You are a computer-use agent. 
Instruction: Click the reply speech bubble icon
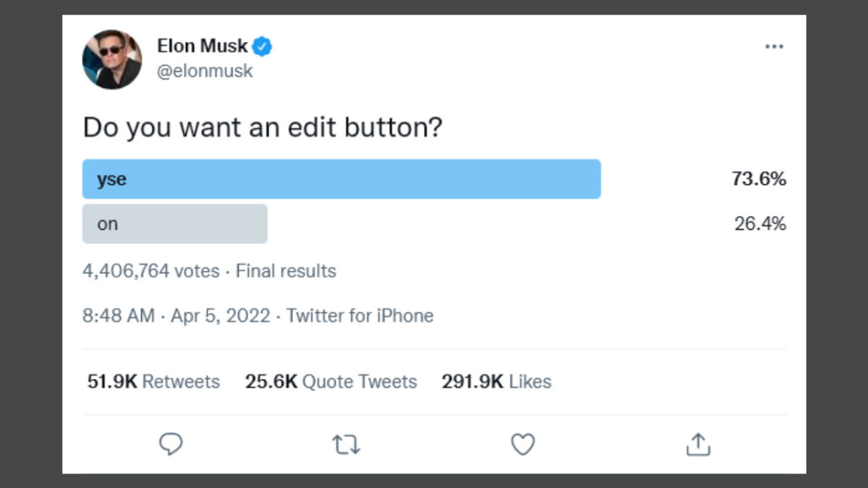pyautogui.click(x=170, y=444)
